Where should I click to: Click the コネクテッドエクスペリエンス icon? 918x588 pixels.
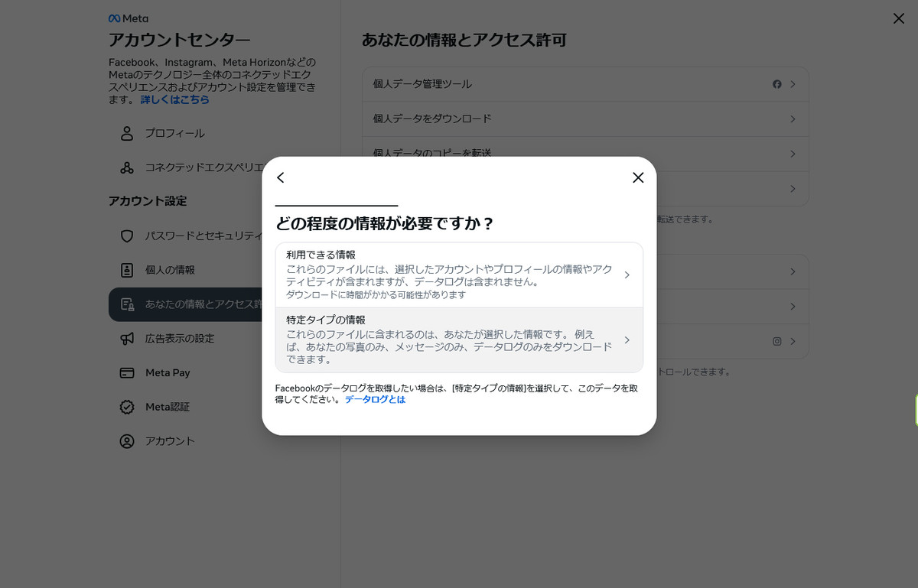coord(127,167)
